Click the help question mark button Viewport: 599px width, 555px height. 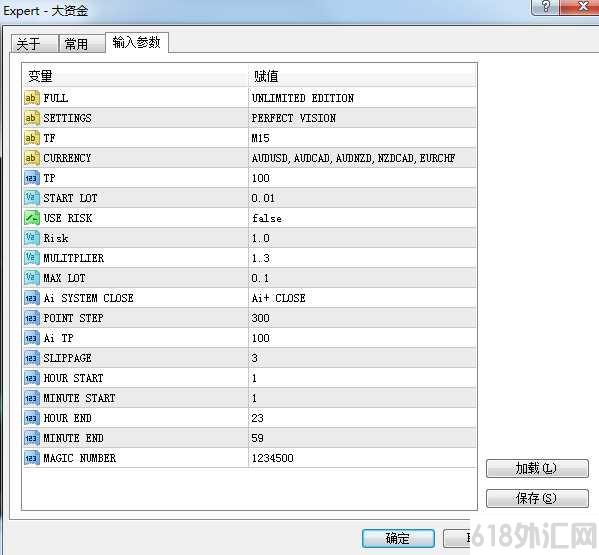[546, 6]
